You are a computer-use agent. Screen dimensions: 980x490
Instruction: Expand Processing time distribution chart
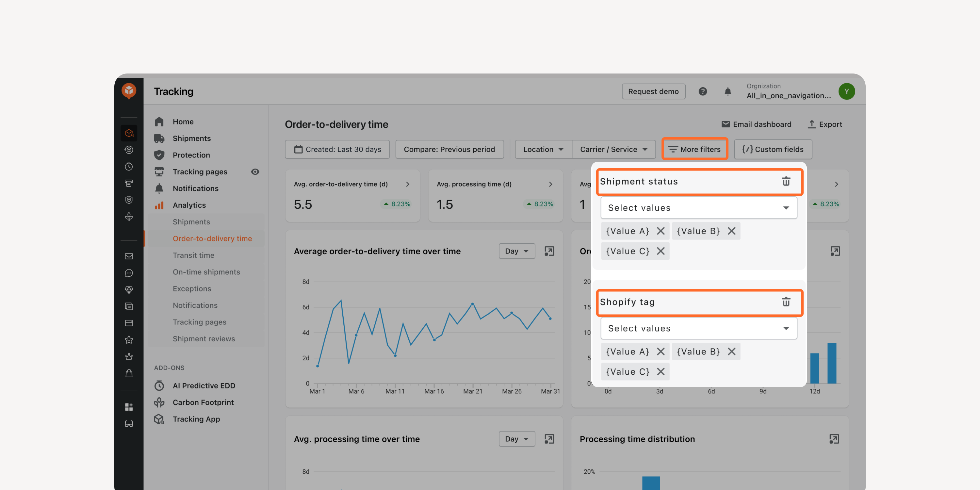point(834,439)
